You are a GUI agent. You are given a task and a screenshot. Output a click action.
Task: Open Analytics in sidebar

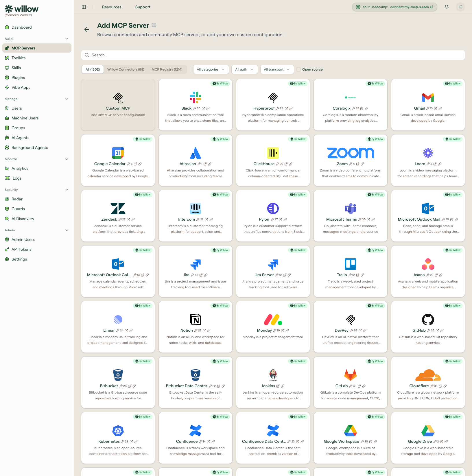[x=37, y=168]
